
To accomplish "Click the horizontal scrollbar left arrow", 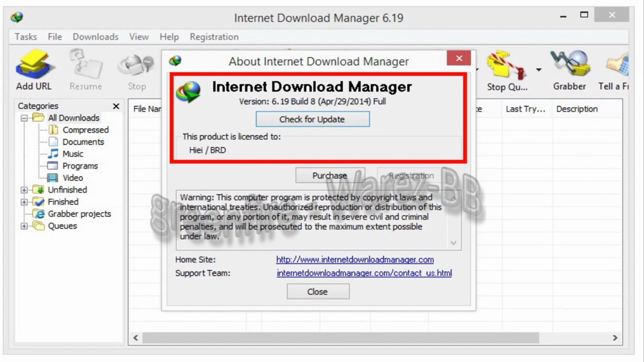I will 136,338.
